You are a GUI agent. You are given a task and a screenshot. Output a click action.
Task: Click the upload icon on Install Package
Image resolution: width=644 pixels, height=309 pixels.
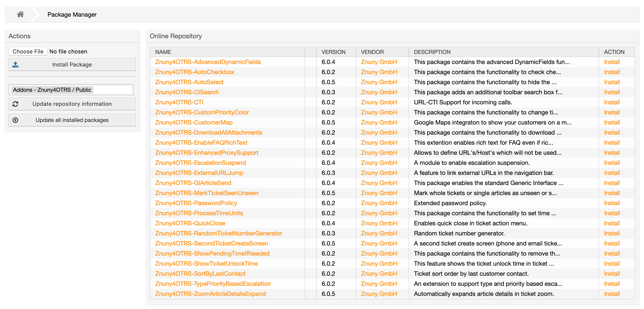15,65
